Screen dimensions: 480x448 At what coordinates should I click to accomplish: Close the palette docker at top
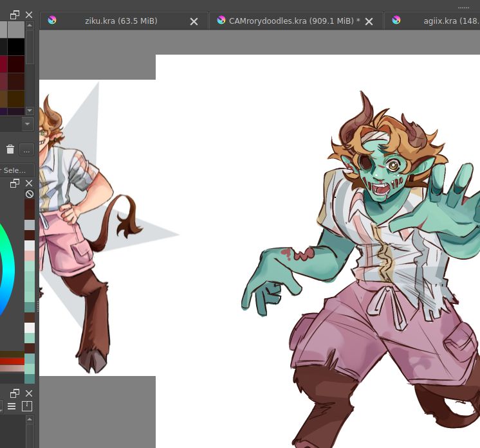point(29,15)
